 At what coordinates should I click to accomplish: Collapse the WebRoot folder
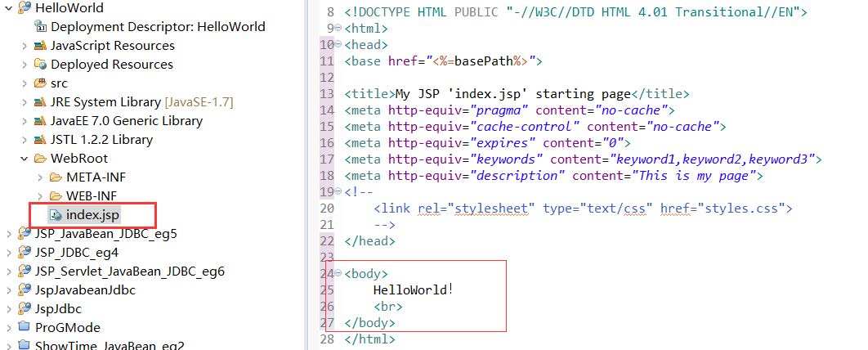pyautogui.click(x=25, y=159)
